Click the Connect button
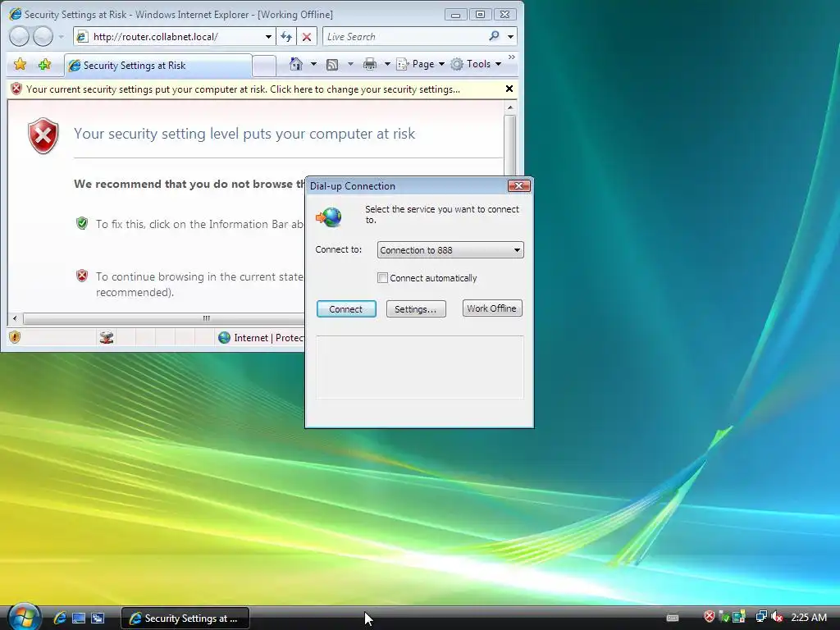Viewport: 840px width, 630px height. (x=346, y=309)
